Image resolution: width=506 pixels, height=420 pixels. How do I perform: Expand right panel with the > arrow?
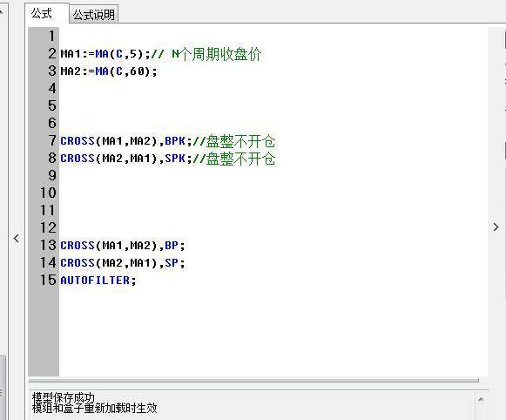(496, 227)
